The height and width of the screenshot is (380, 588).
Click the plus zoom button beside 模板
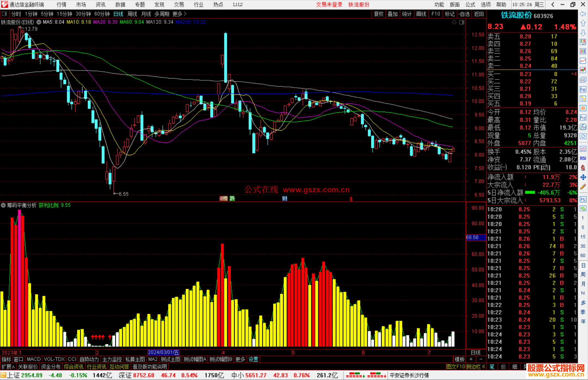coord(471,359)
